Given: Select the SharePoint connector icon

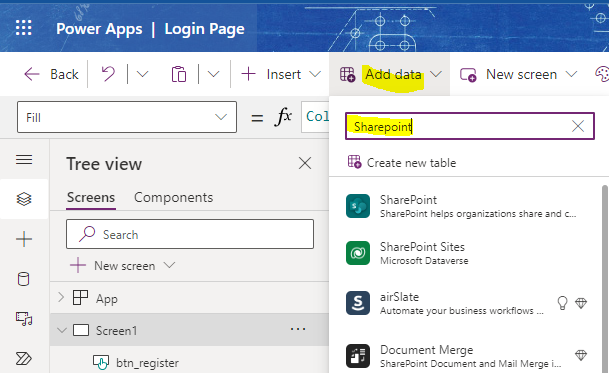Looking at the screenshot, I should [x=358, y=206].
